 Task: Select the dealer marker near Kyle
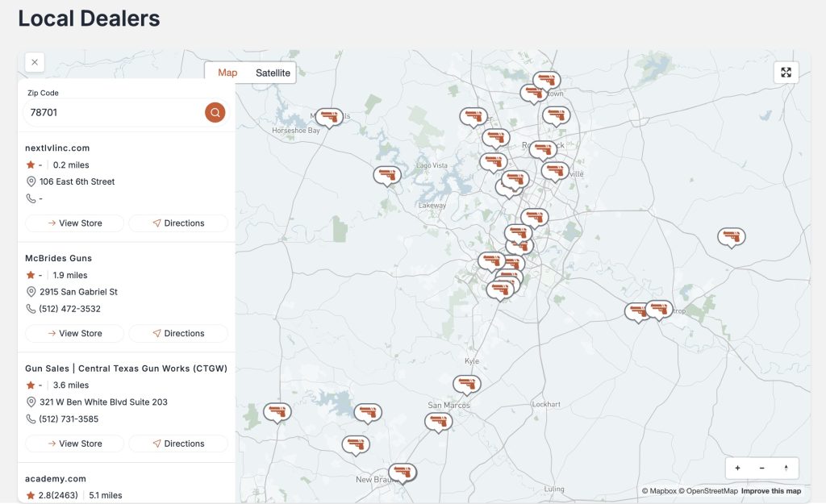point(466,384)
